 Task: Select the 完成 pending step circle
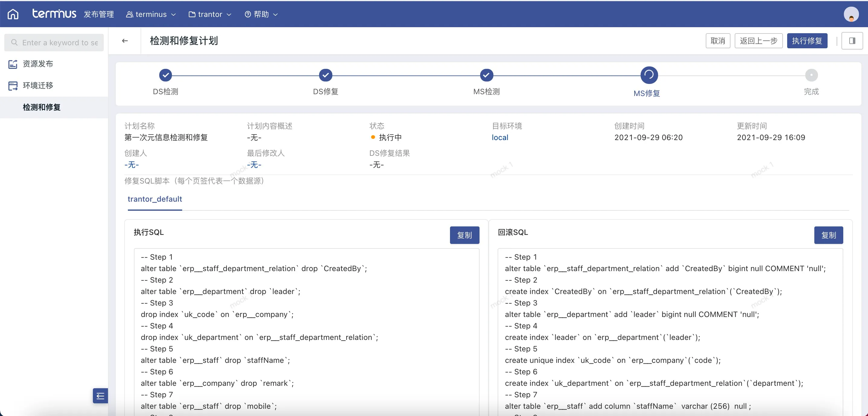[811, 75]
